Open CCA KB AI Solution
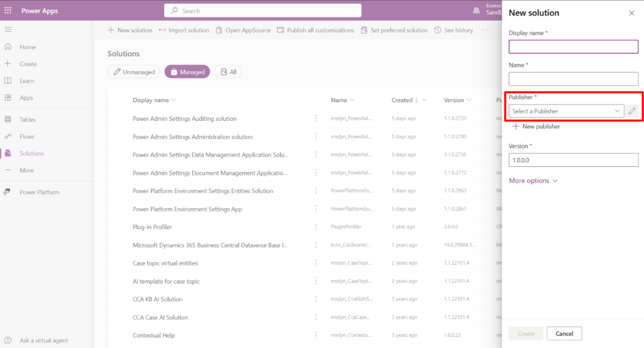 coord(157,299)
